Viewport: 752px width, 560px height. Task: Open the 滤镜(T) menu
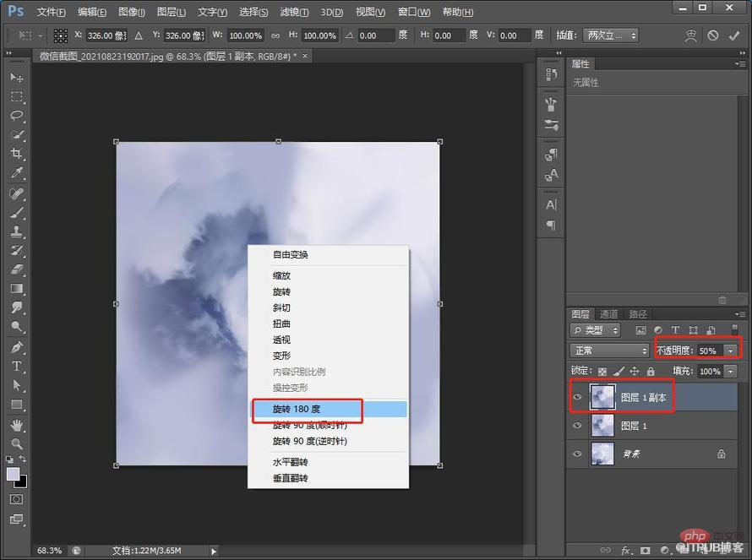(295, 12)
